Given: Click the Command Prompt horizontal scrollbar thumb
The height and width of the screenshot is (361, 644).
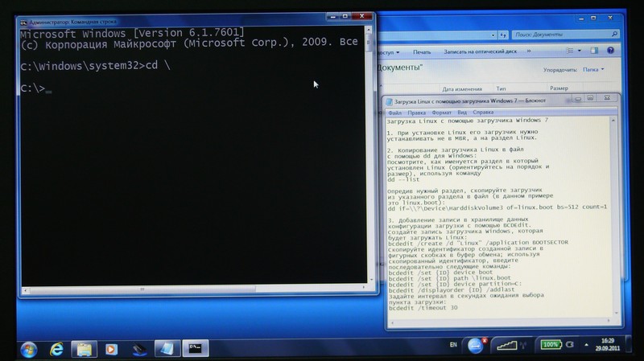Looking at the screenshot, I should [x=142, y=289].
